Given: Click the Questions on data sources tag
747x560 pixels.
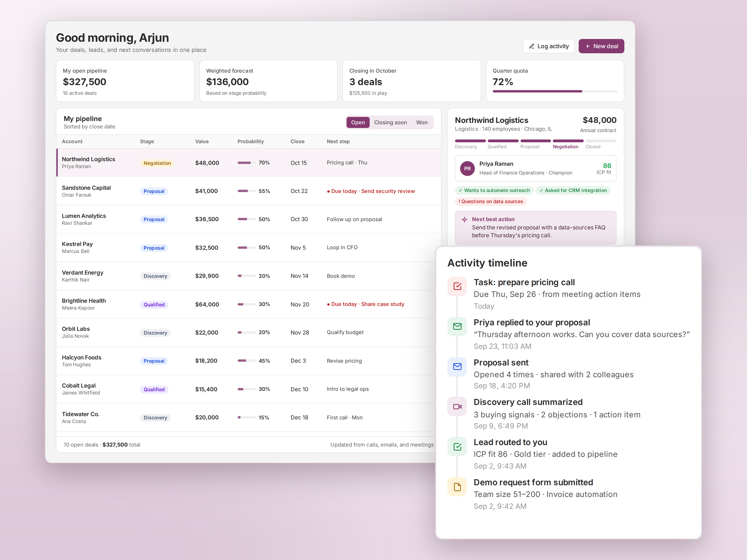Looking at the screenshot, I should tap(491, 202).
